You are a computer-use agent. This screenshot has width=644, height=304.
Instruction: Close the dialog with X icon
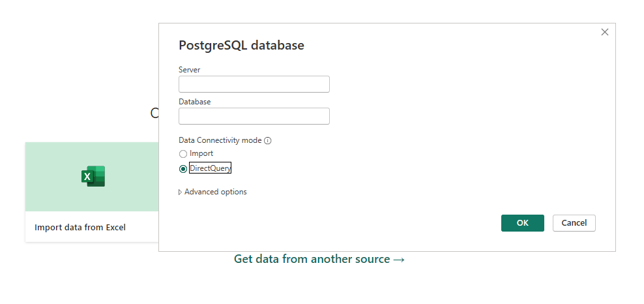(605, 32)
